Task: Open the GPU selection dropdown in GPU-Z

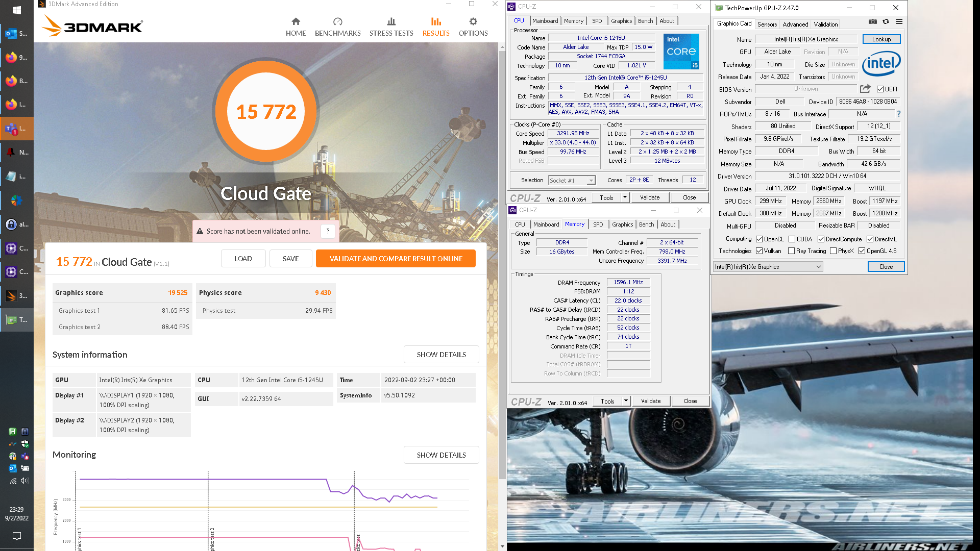Action: (x=768, y=266)
